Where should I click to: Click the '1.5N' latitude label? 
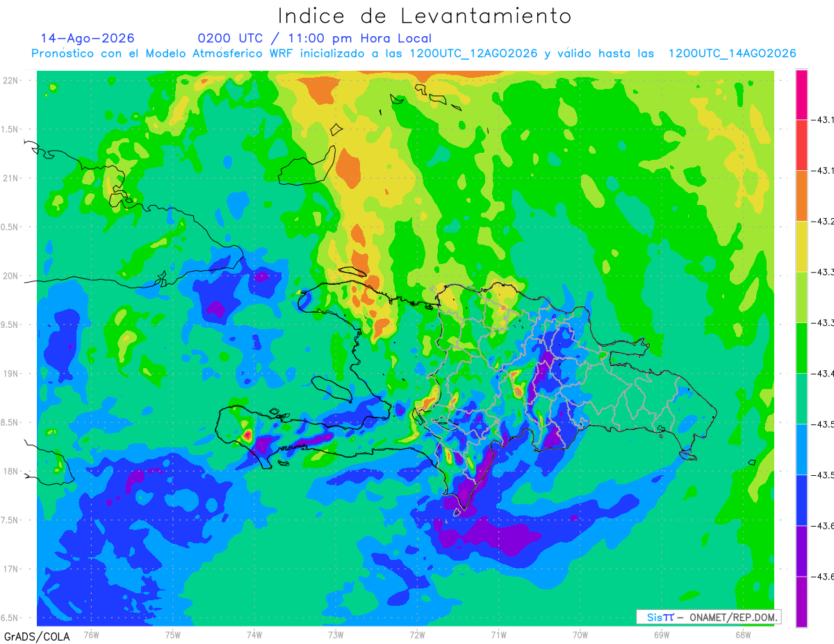click(9, 129)
